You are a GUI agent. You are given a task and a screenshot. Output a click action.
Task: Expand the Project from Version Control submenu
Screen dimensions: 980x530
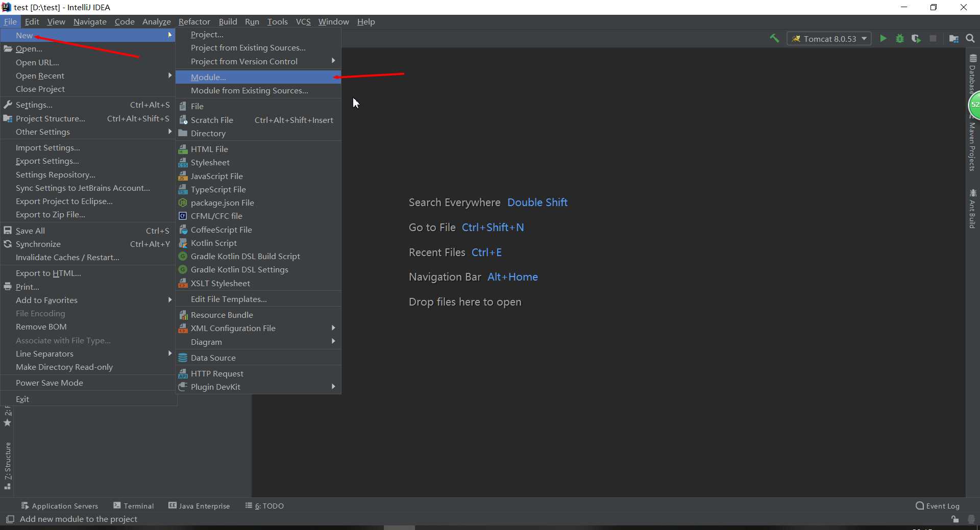coord(258,61)
